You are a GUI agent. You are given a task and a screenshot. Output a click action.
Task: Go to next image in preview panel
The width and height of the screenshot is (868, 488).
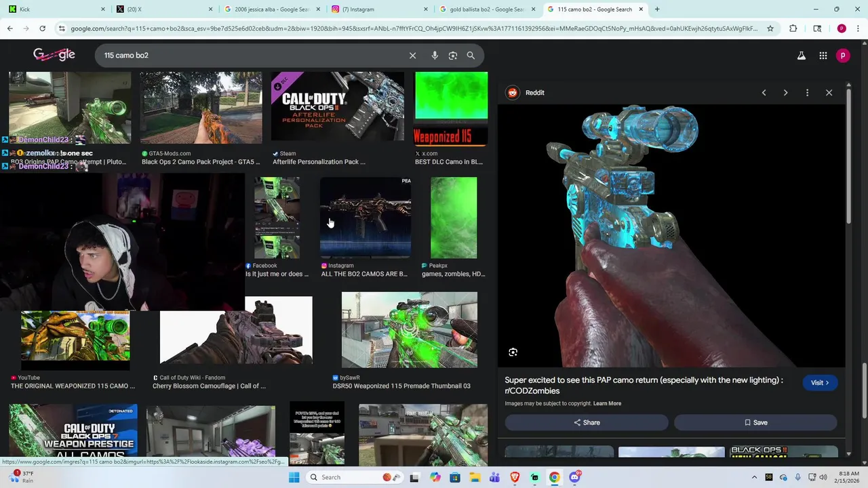click(785, 93)
